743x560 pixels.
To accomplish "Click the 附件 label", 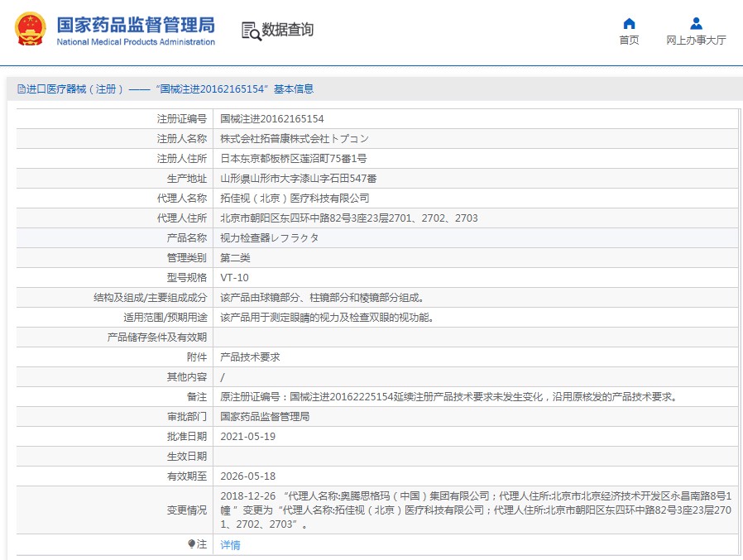I will click(x=197, y=357).
